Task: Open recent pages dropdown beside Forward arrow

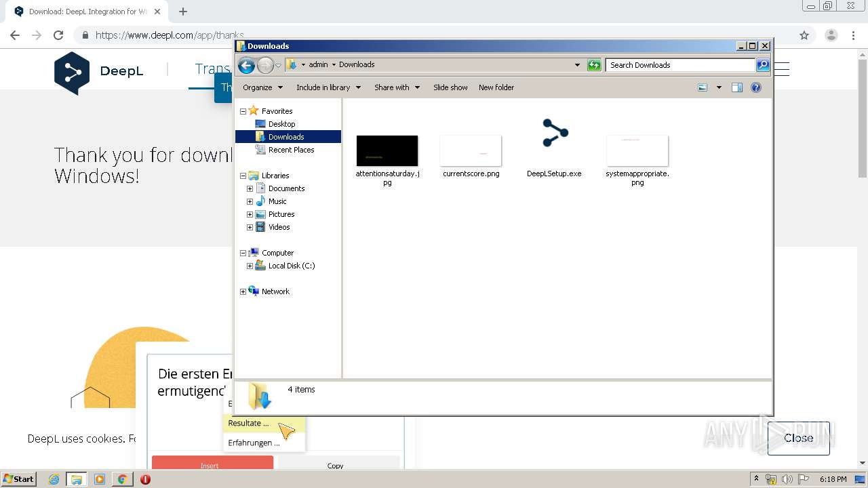Action: tap(278, 66)
